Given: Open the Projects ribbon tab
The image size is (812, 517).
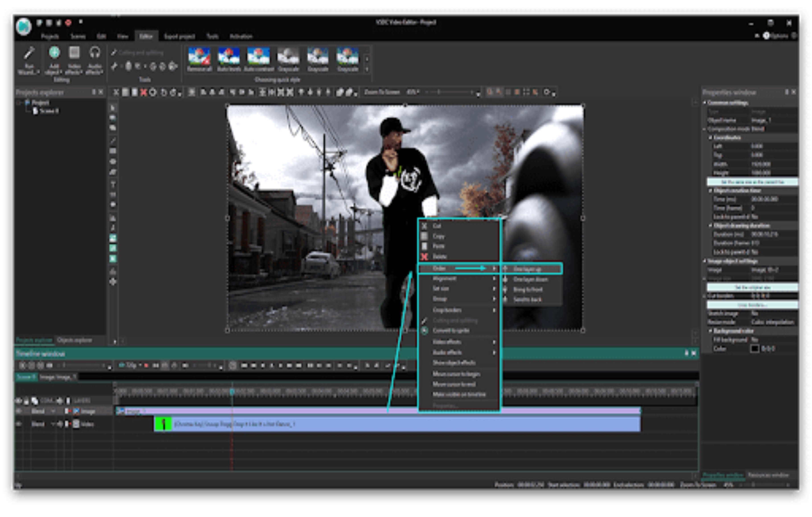Looking at the screenshot, I should tap(50, 36).
